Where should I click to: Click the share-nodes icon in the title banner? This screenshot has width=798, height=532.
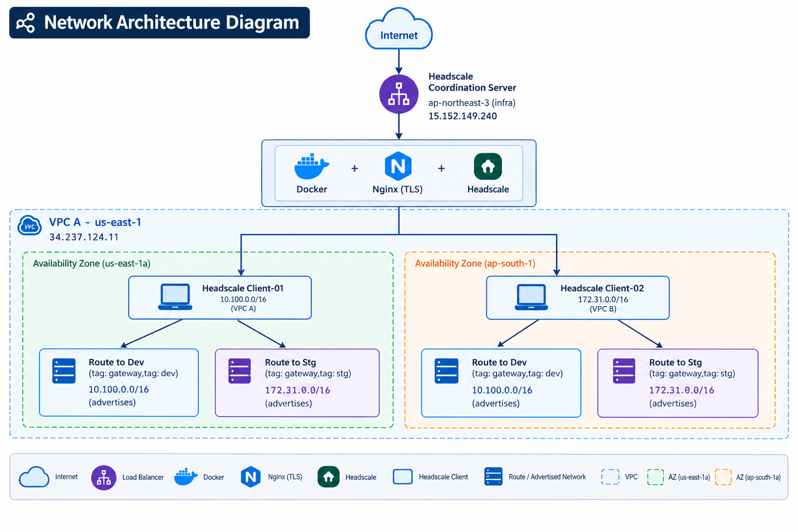pos(25,23)
